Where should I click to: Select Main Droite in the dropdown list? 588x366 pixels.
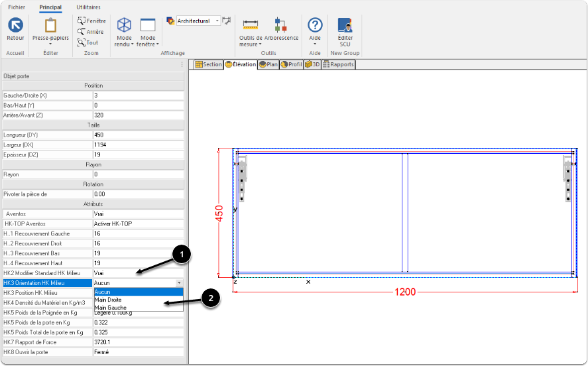point(108,300)
